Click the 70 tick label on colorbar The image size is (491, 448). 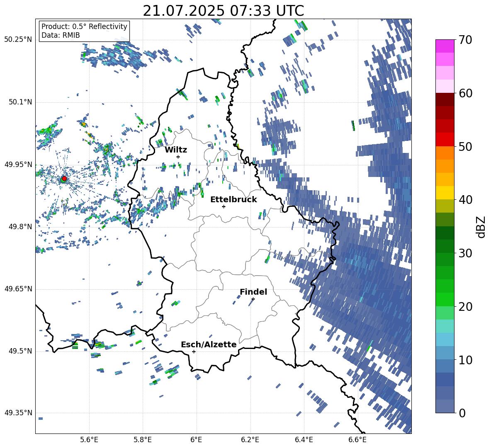(465, 40)
